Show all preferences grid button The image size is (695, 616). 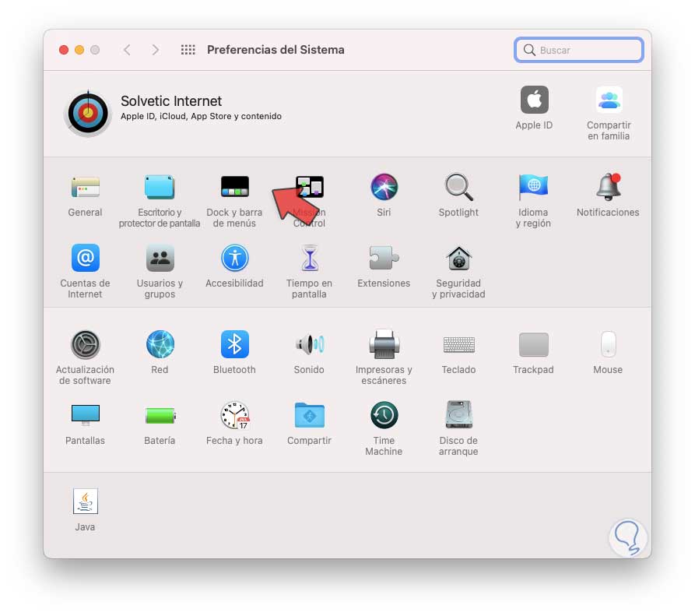click(x=188, y=50)
